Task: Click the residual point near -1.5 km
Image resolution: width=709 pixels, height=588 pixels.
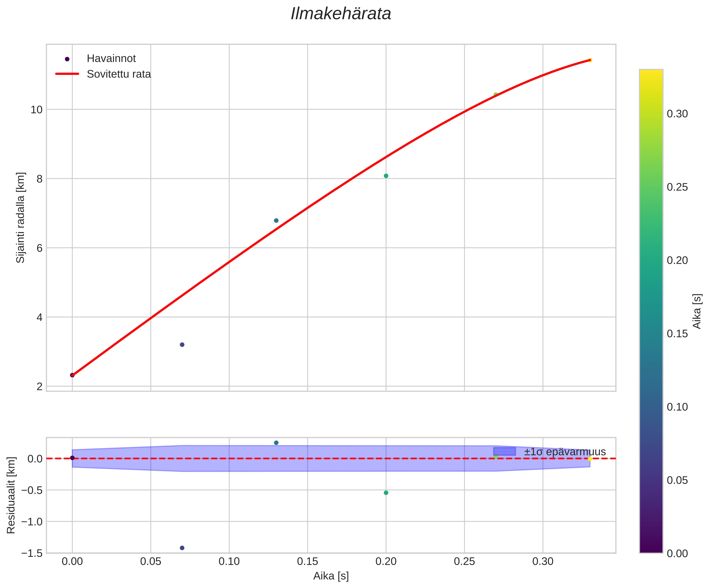Action: click(x=182, y=548)
